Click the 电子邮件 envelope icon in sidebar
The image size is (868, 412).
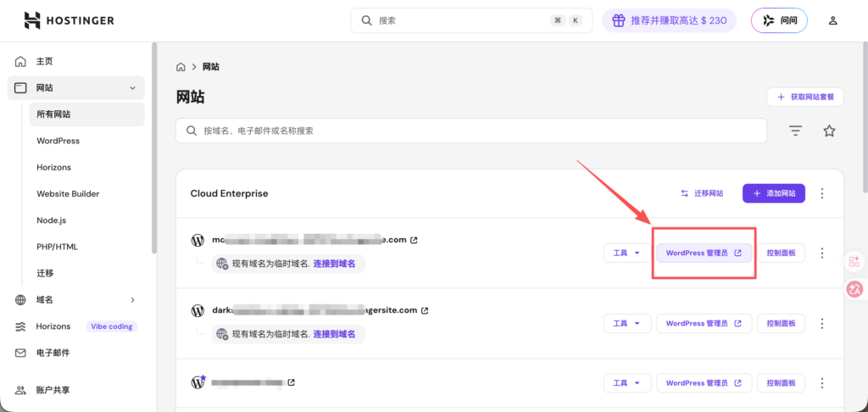click(20, 353)
